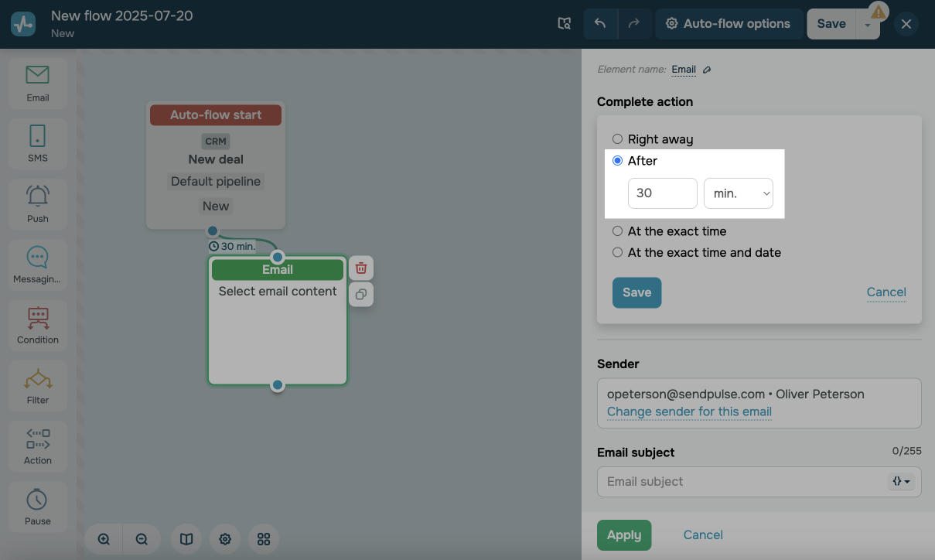
Task: Pick the SMS block icon
Action: tap(37, 142)
